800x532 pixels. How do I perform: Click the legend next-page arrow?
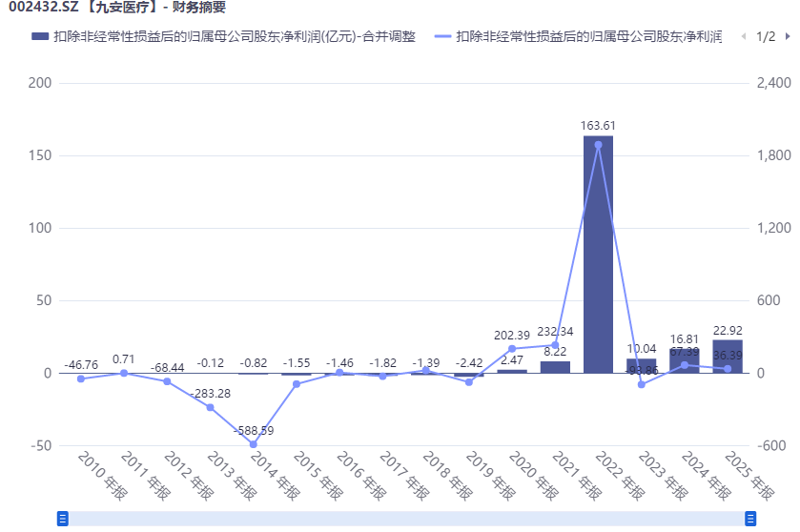click(x=788, y=36)
